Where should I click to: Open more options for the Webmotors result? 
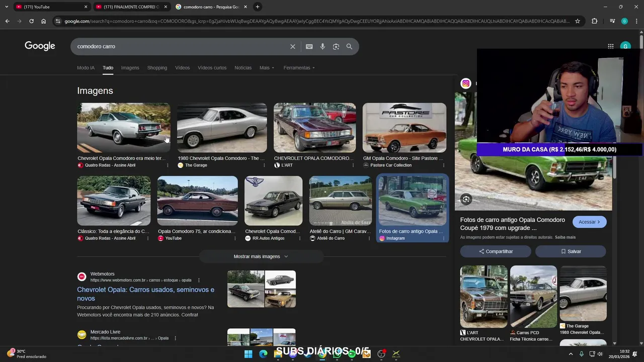pyautogui.click(x=199, y=280)
